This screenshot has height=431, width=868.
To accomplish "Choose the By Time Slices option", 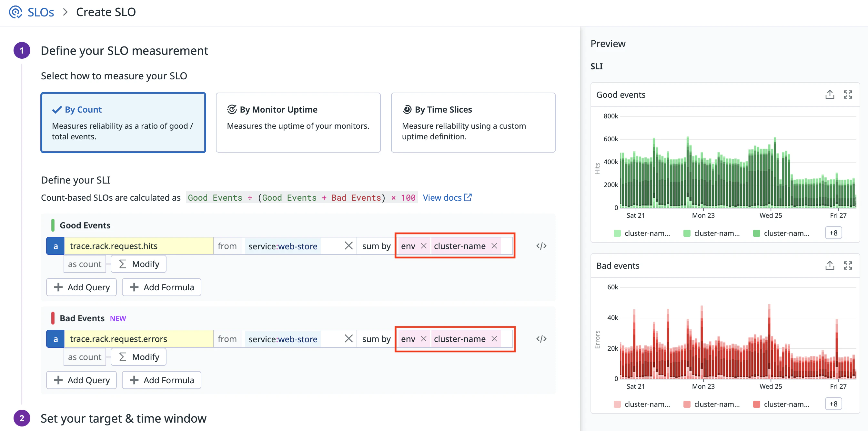I will (473, 123).
